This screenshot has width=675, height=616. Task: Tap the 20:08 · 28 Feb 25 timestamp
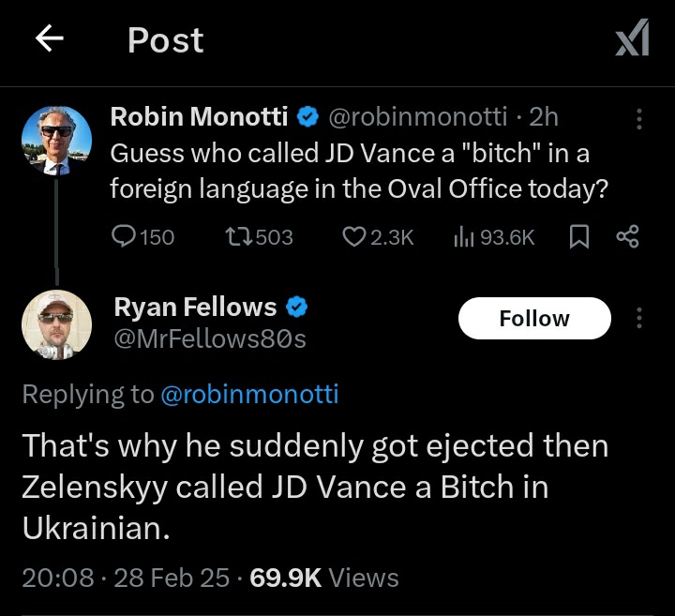(x=126, y=578)
